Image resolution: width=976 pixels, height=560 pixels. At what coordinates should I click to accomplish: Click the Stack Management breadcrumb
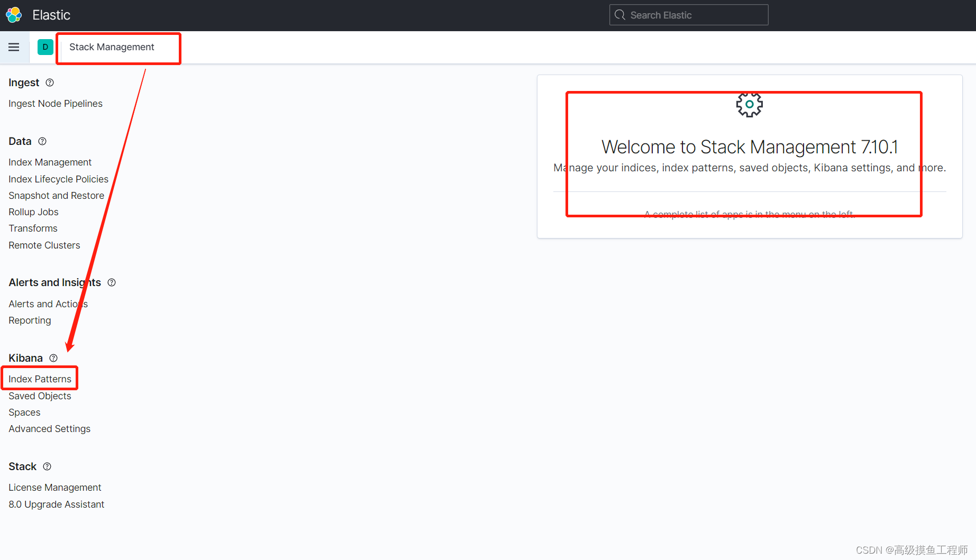[112, 47]
